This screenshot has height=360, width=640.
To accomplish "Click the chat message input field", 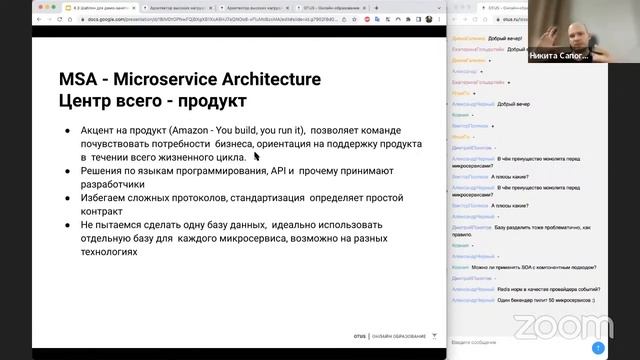I will tap(519, 342).
